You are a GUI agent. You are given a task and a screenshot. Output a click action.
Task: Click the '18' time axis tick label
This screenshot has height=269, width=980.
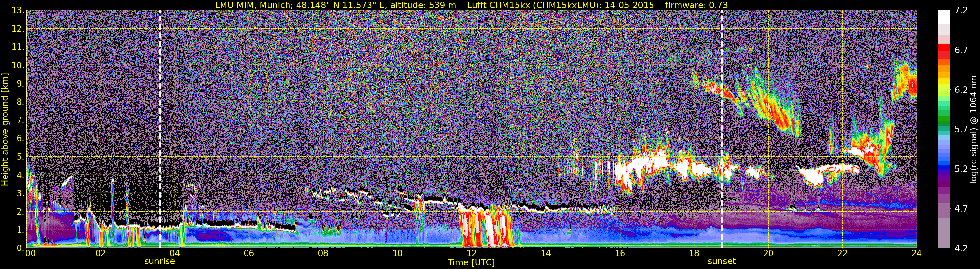(x=694, y=253)
